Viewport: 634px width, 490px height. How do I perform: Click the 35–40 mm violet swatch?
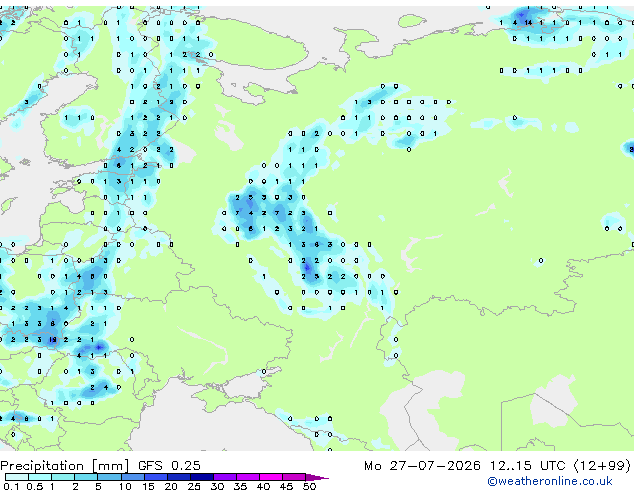(247, 477)
